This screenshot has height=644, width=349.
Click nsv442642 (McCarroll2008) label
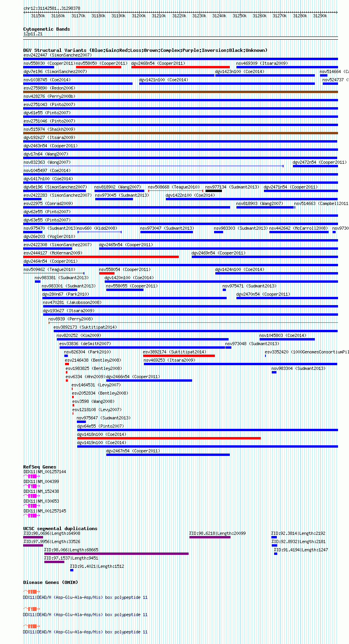(x=298, y=228)
